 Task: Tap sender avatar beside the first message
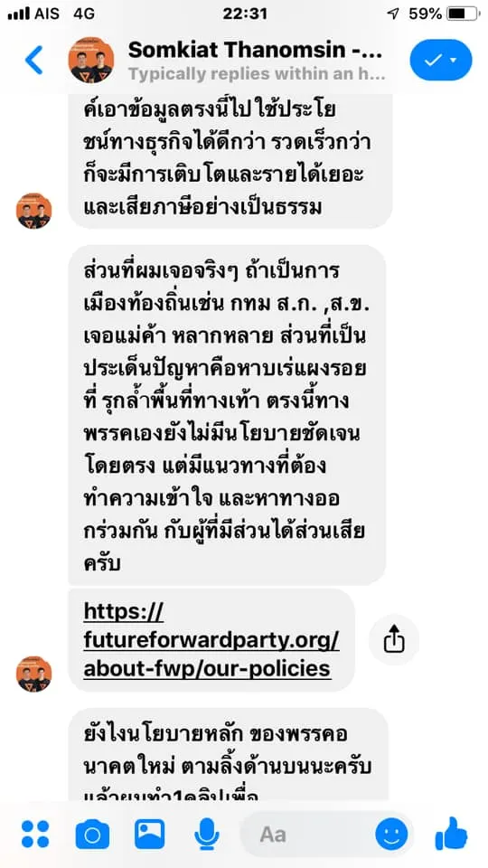34,211
